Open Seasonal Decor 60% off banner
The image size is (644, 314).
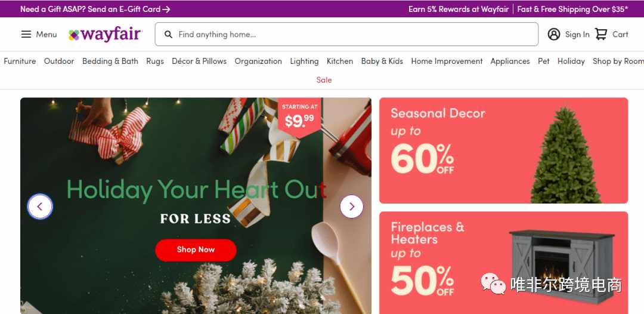click(x=503, y=150)
